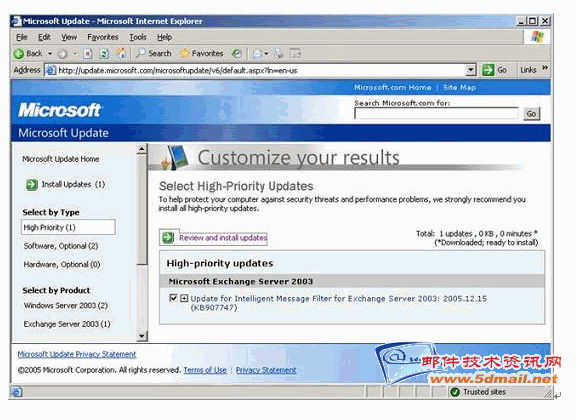Click the sidebar scrollbar thumb
The width and height of the screenshot is (576, 420).
[142, 209]
